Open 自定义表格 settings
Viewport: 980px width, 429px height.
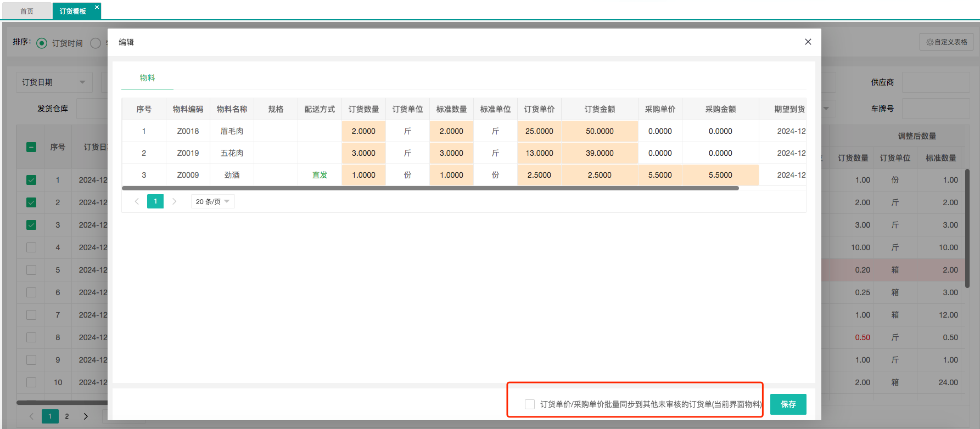point(947,42)
